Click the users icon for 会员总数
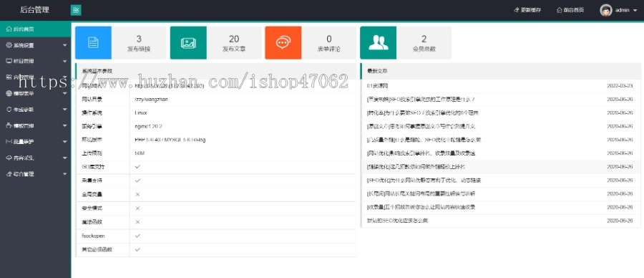Viewport: 644px width, 278px height. tap(379, 43)
